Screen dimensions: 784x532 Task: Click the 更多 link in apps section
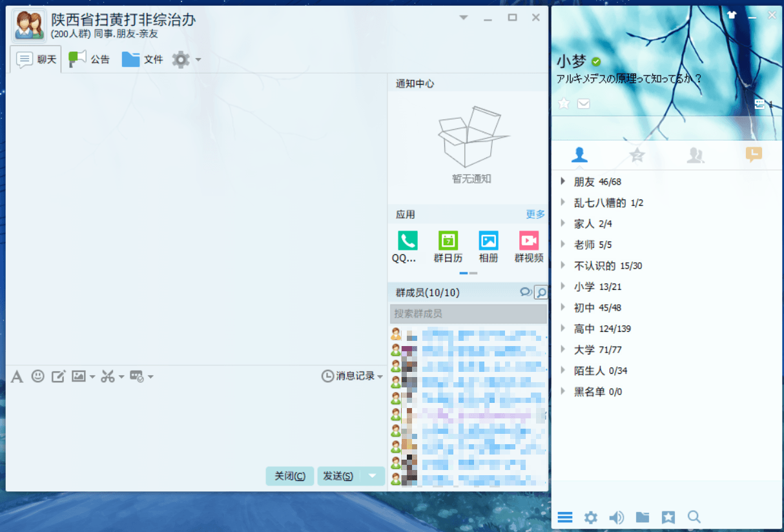point(535,214)
